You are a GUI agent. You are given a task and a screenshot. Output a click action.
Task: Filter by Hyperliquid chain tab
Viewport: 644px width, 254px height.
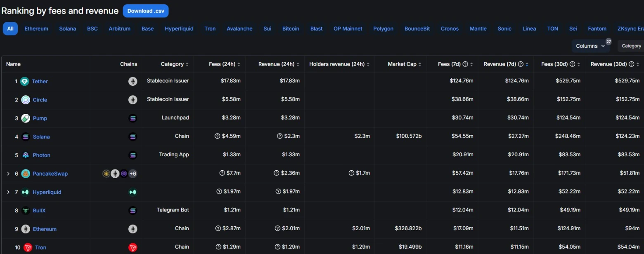coord(179,28)
